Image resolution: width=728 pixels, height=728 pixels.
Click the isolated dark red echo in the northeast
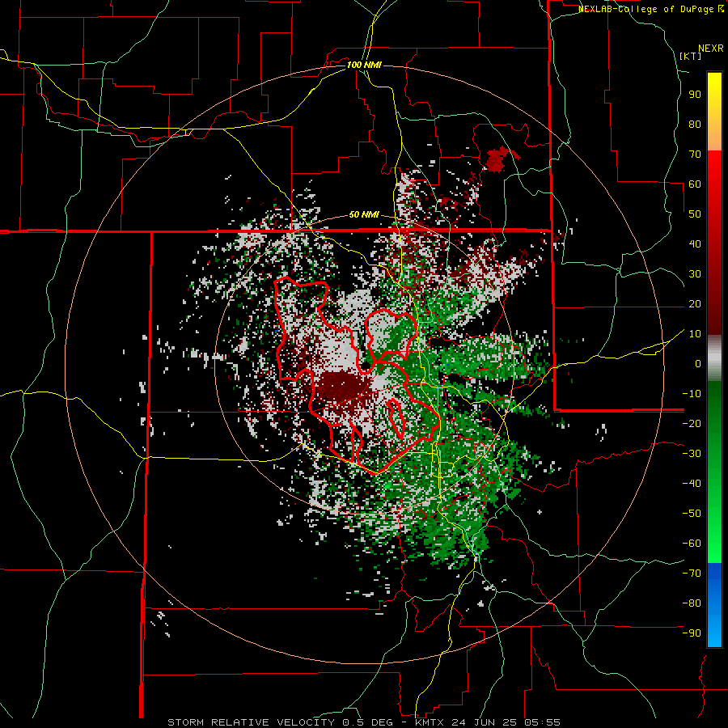(497, 159)
